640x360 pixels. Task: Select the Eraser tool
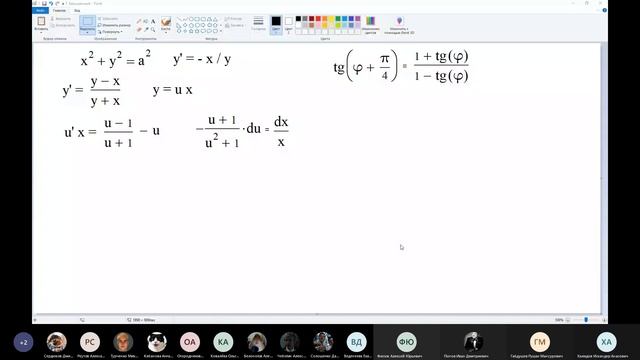139,29
